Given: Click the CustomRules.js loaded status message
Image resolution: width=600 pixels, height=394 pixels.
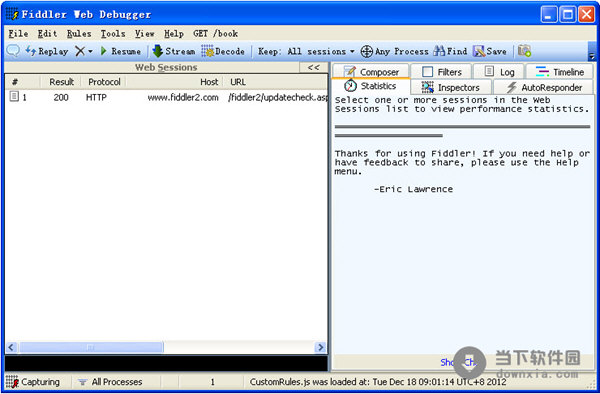Looking at the screenshot, I should coord(377,382).
